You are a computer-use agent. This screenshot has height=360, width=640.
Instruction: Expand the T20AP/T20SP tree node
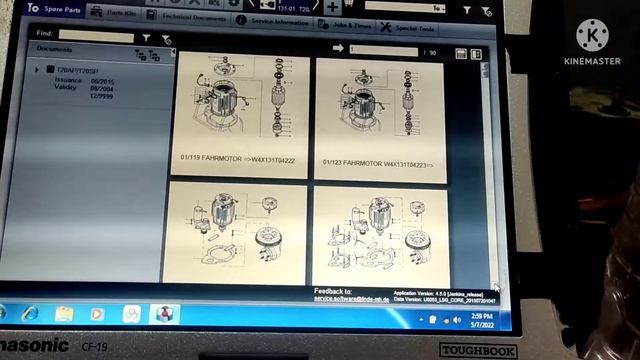click(x=37, y=70)
